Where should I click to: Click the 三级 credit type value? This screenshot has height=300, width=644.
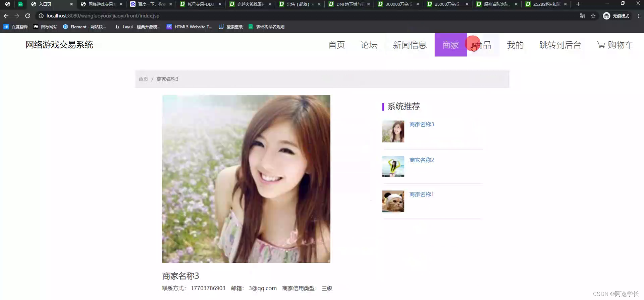pos(327,288)
